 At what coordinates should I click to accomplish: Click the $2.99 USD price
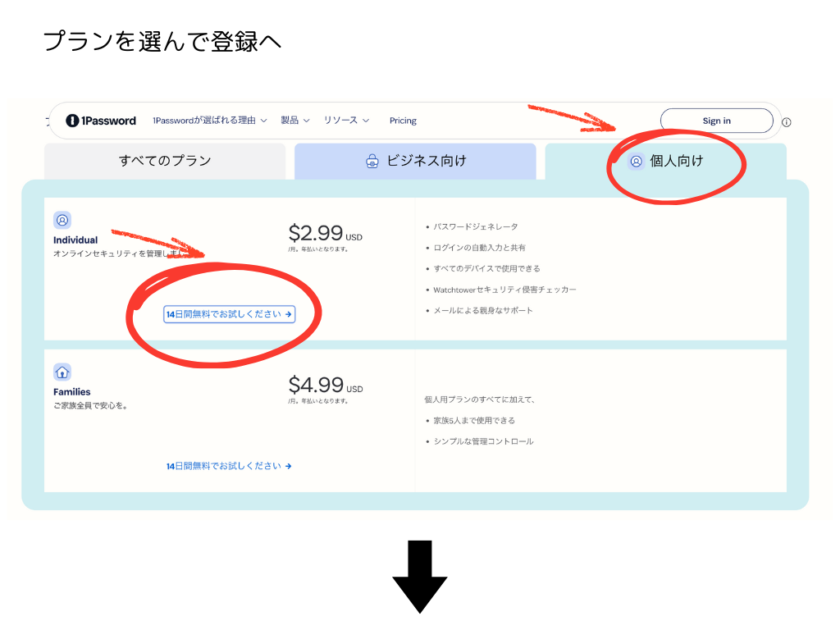tap(325, 233)
